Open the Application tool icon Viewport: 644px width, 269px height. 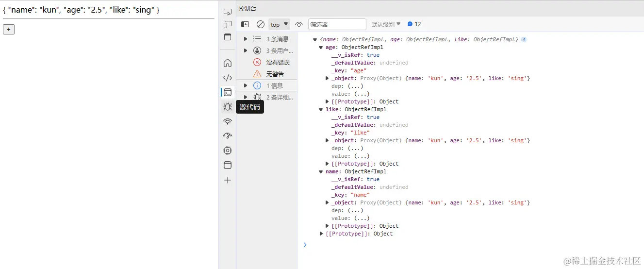pos(228,165)
